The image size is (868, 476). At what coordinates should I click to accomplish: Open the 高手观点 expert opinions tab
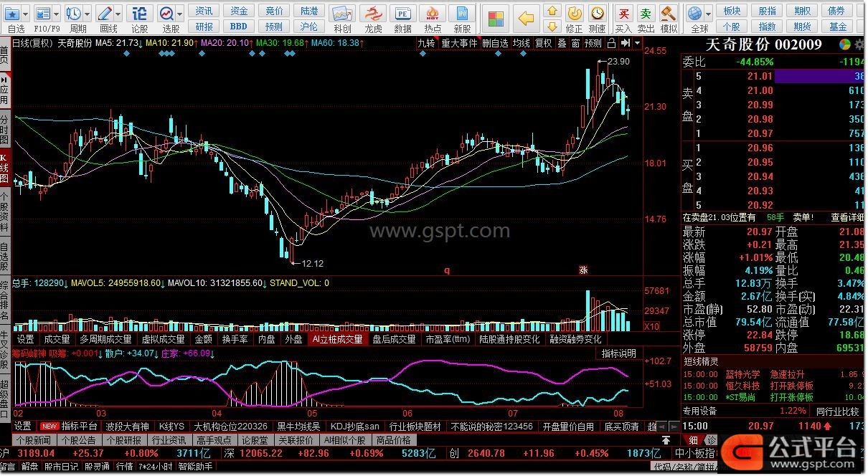(214, 440)
